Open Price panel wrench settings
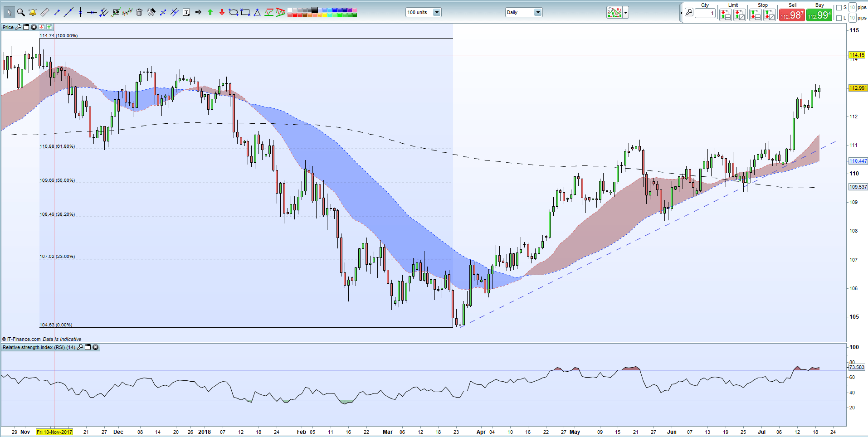The height and width of the screenshot is (437, 868). pos(19,27)
